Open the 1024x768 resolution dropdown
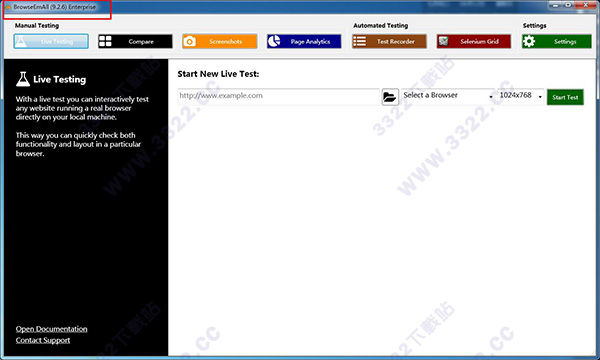The width and height of the screenshot is (600, 360). tap(520, 96)
